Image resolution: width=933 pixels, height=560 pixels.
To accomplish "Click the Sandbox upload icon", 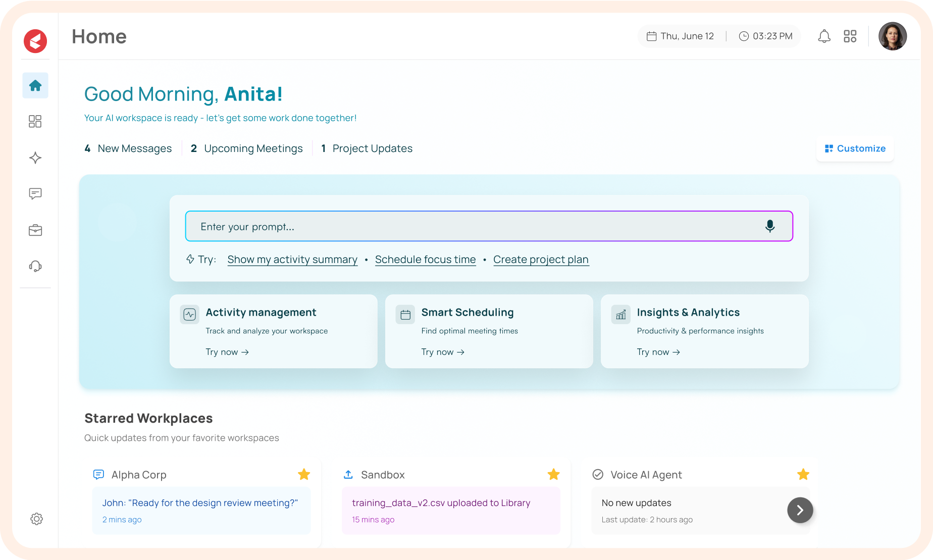I will click(348, 475).
